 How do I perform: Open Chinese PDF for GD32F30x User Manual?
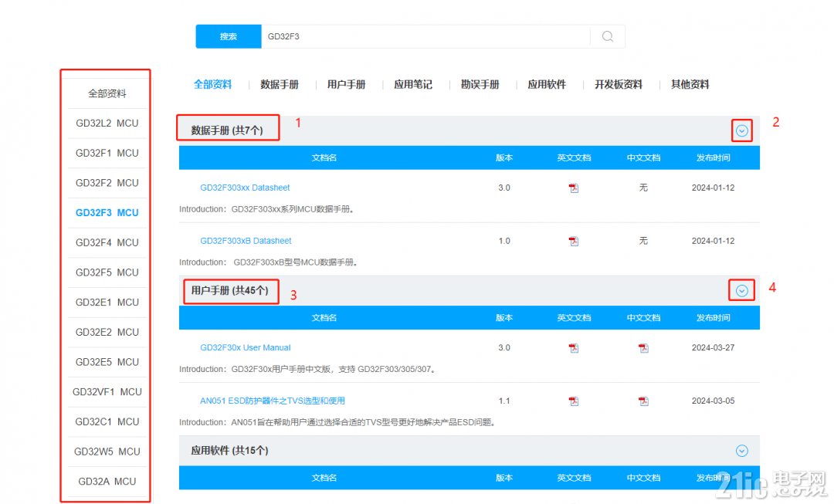pyautogui.click(x=643, y=347)
